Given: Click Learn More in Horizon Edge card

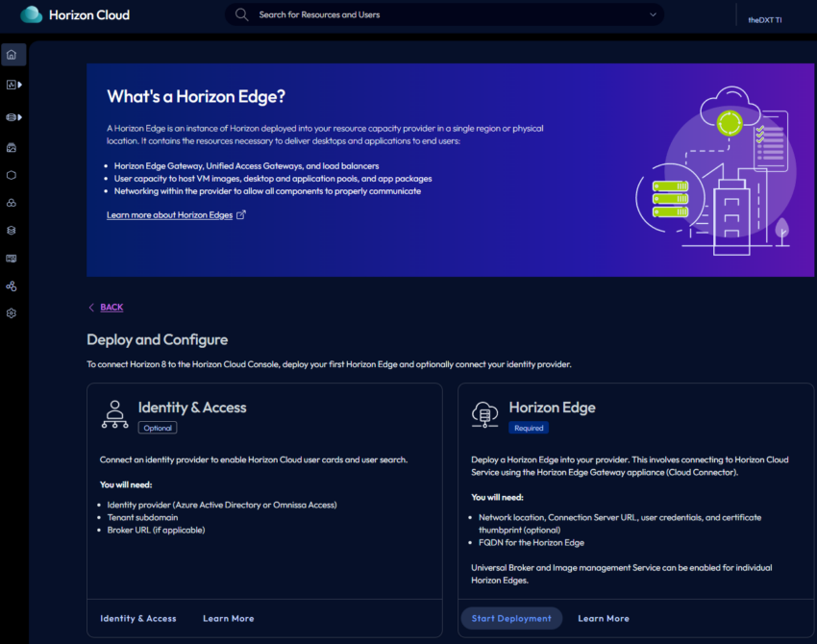Looking at the screenshot, I should pyautogui.click(x=604, y=618).
